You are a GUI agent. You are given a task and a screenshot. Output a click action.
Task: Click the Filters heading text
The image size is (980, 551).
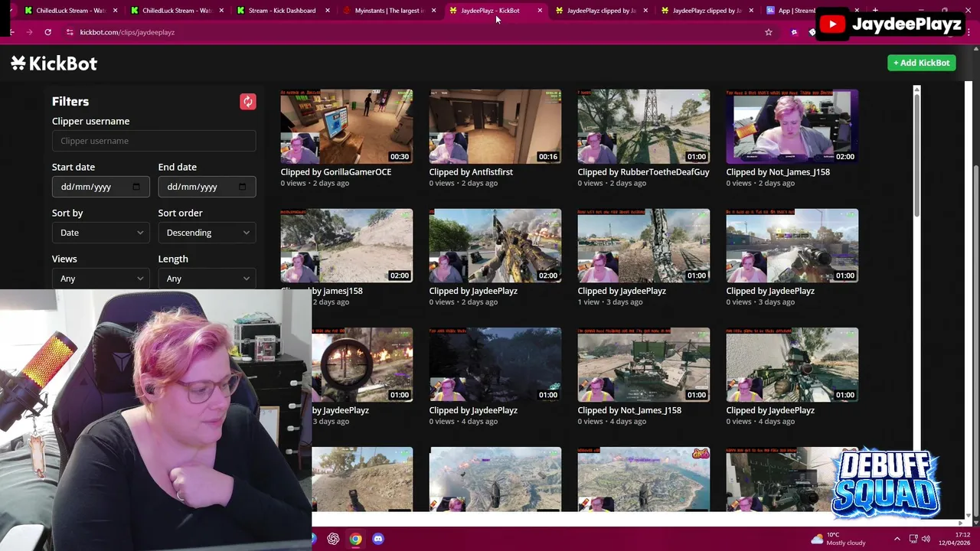pos(70,102)
